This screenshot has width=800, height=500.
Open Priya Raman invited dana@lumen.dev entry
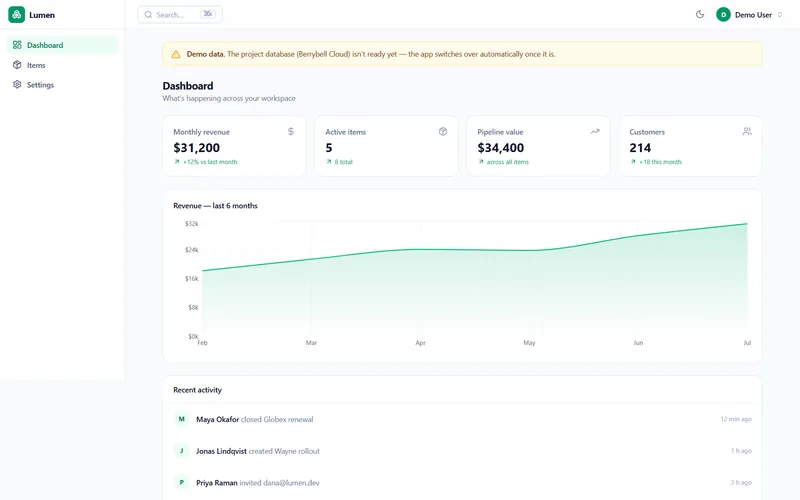[462, 483]
